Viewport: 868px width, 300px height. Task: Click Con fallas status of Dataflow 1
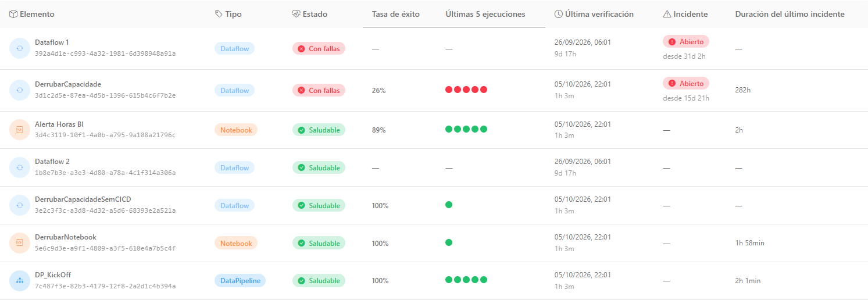pos(319,49)
